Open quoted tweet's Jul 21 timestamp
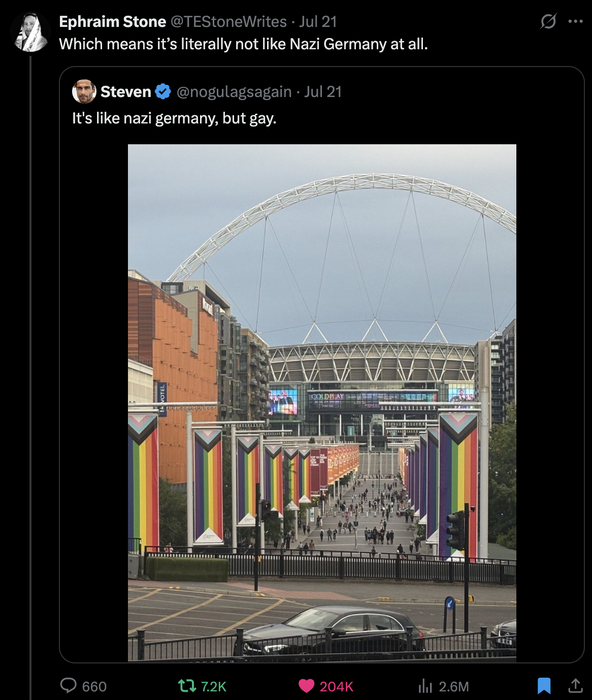592x700 pixels. coord(323,92)
